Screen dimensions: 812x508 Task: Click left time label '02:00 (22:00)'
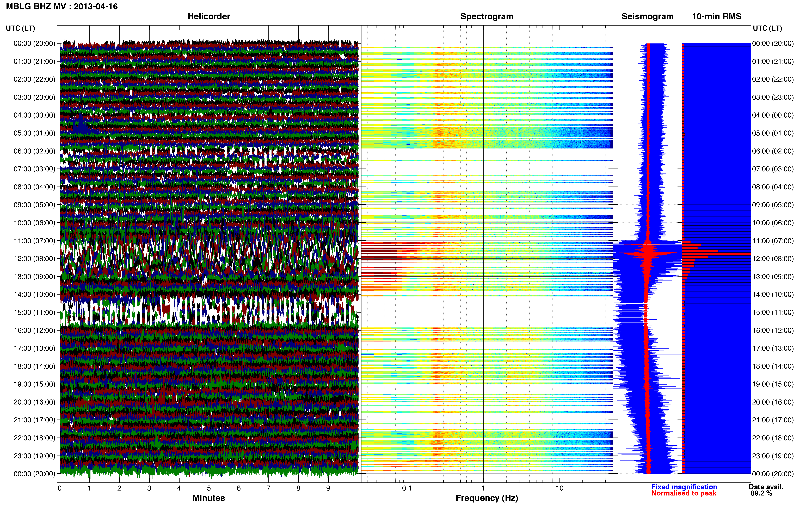coord(34,79)
